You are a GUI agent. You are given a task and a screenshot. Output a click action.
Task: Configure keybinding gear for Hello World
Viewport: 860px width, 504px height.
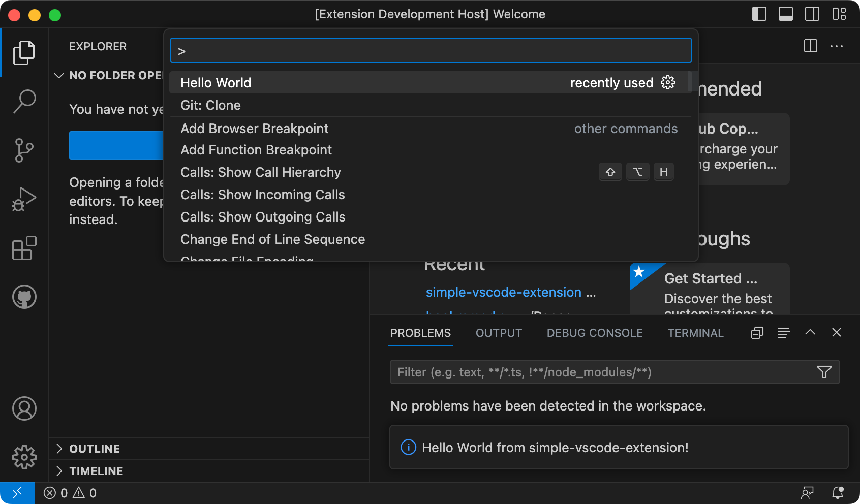[668, 82]
